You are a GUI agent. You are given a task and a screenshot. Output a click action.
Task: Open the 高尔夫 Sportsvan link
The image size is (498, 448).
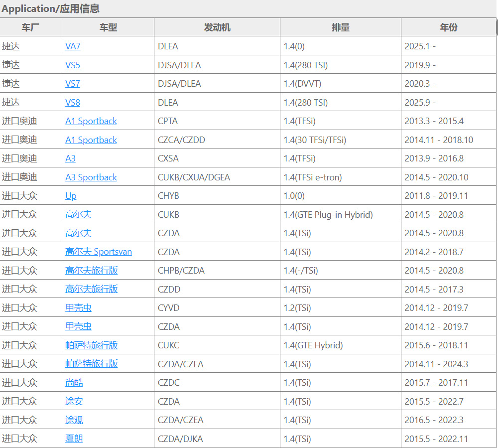coord(99,252)
